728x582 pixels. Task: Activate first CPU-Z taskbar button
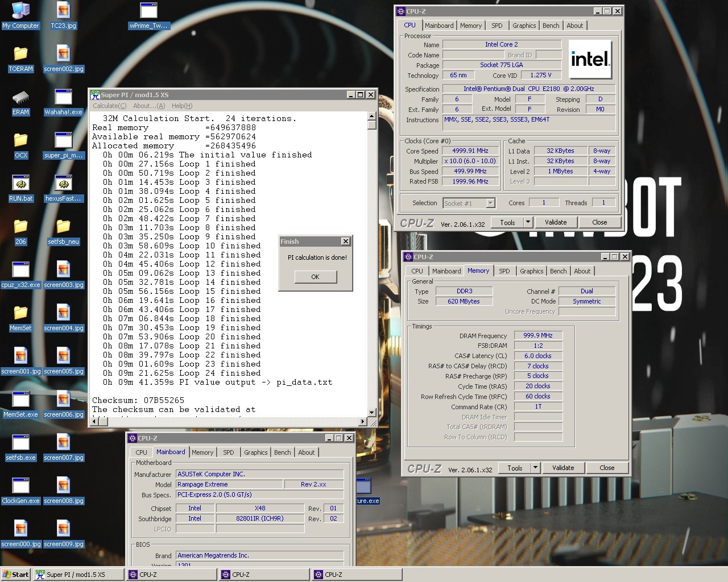tap(171, 575)
